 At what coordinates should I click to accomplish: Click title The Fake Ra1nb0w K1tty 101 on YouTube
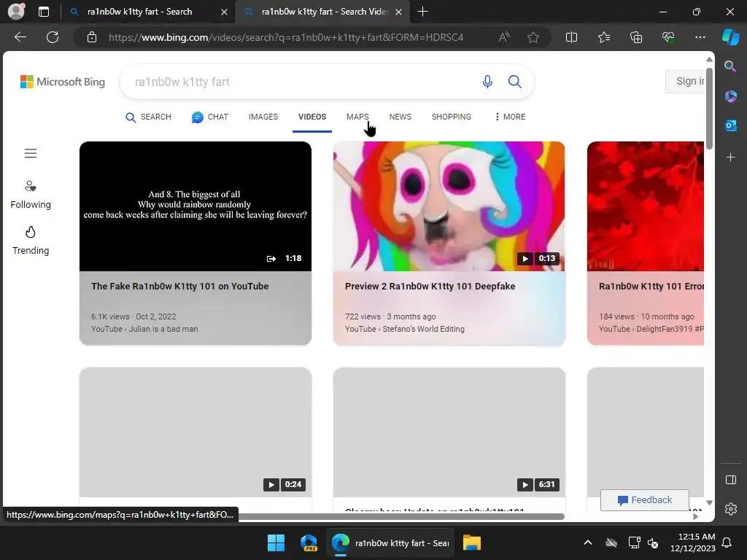[x=180, y=286]
